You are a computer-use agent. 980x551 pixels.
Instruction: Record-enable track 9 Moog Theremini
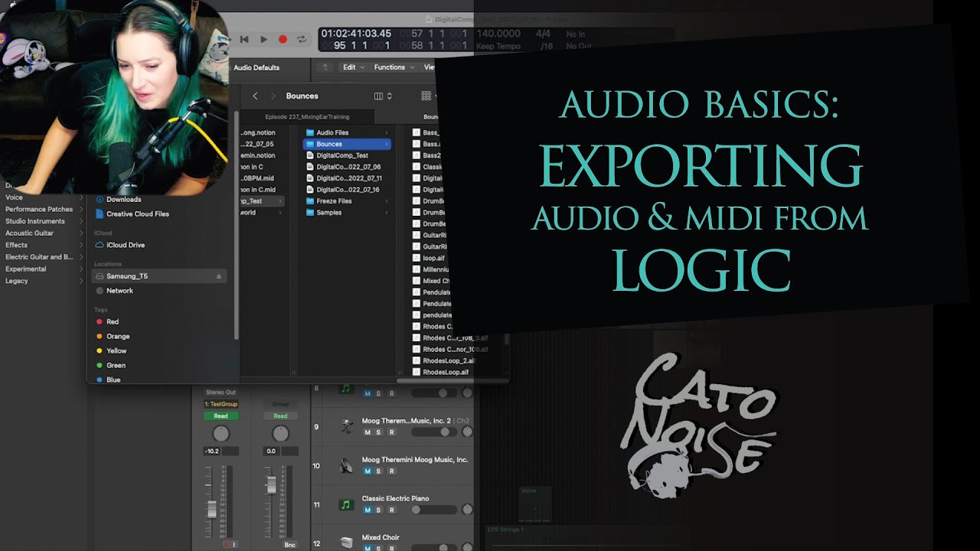[x=391, y=432]
